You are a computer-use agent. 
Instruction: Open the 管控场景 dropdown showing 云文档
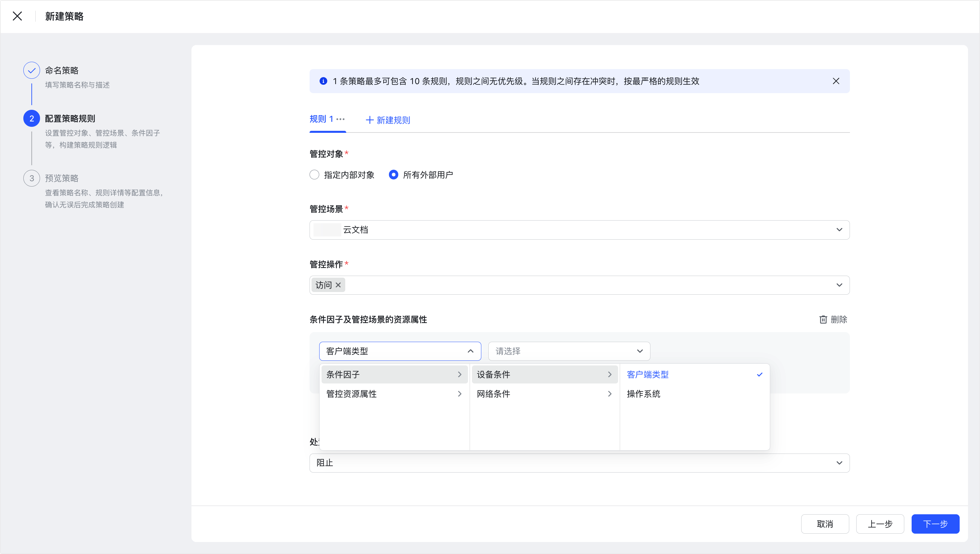click(x=579, y=230)
